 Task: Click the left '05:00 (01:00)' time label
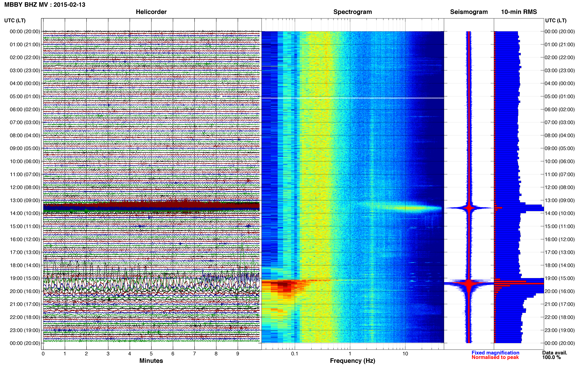(x=25, y=96)
